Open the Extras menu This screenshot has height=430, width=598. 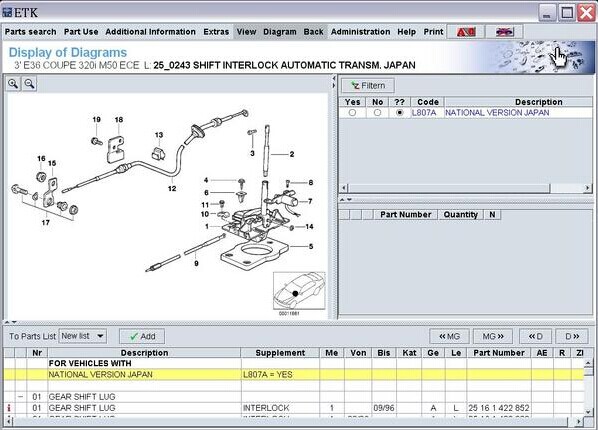(216, 32)
